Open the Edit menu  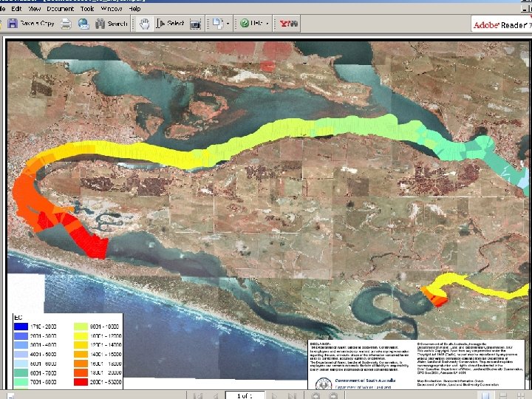pos(16,8)
